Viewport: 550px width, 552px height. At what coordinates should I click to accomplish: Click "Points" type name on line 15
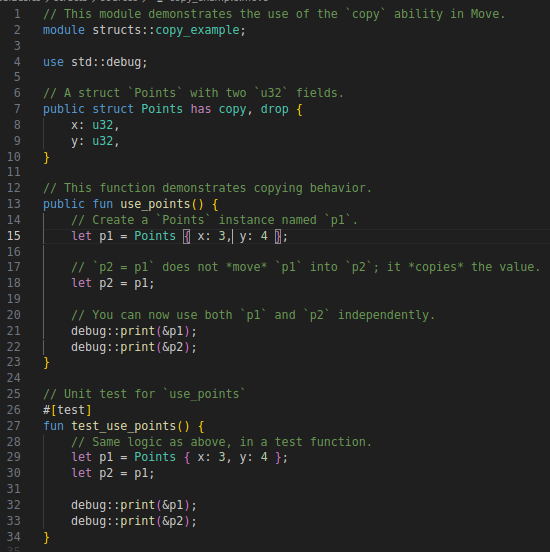click(155, 236)
